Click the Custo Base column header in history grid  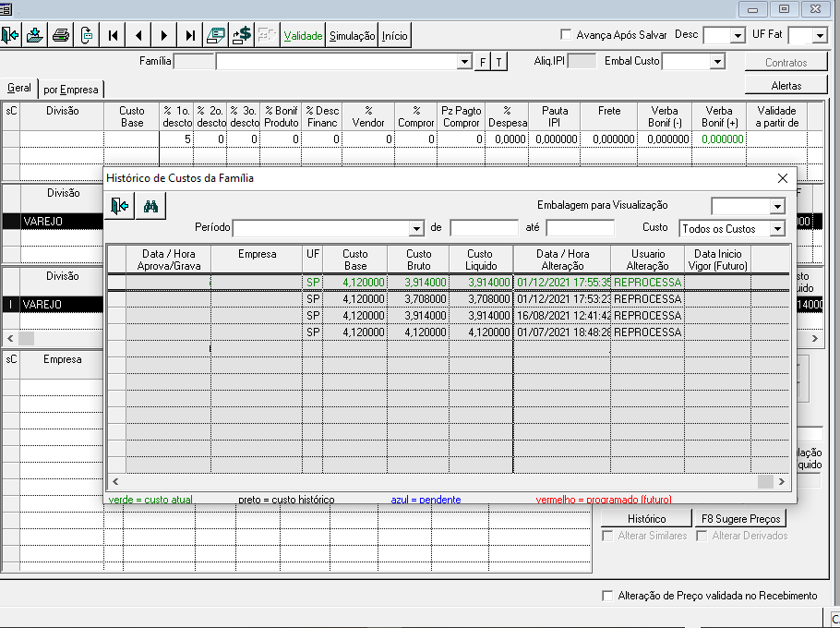[354, 260]
